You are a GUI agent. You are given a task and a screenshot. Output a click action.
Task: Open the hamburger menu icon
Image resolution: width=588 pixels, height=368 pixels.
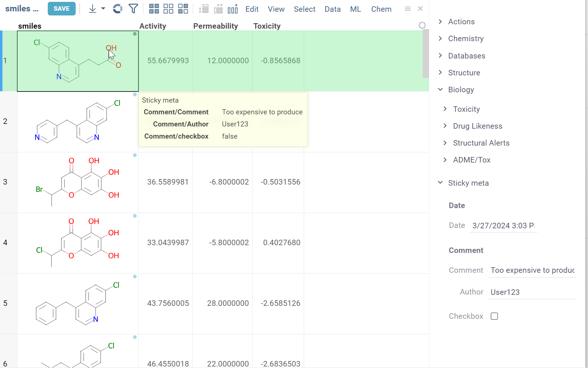tap(407, 9)
